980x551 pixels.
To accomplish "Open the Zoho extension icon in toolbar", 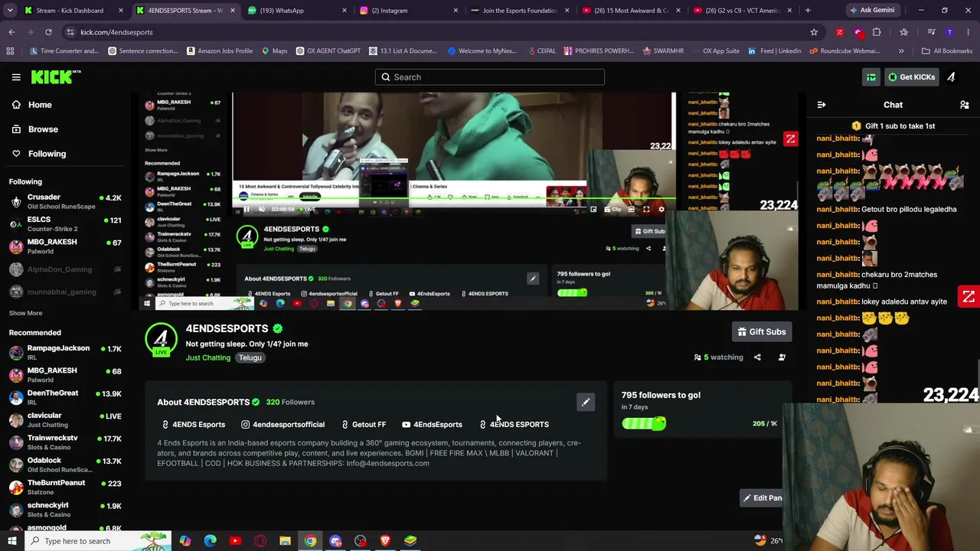I will 839,32.
